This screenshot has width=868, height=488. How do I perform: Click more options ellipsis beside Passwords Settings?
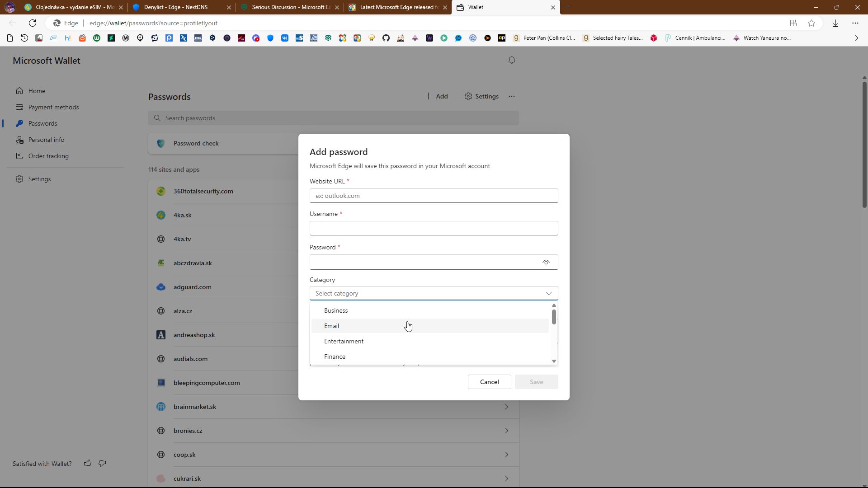pyautogui.click(x=512, y=96)
